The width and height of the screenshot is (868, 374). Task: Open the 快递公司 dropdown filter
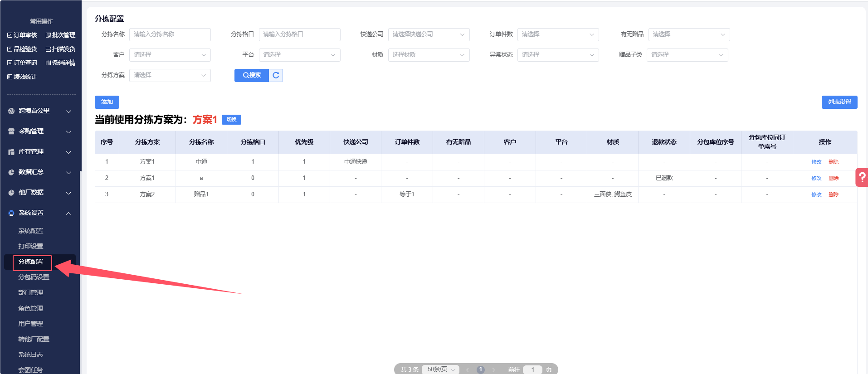(x=428, y=34)
